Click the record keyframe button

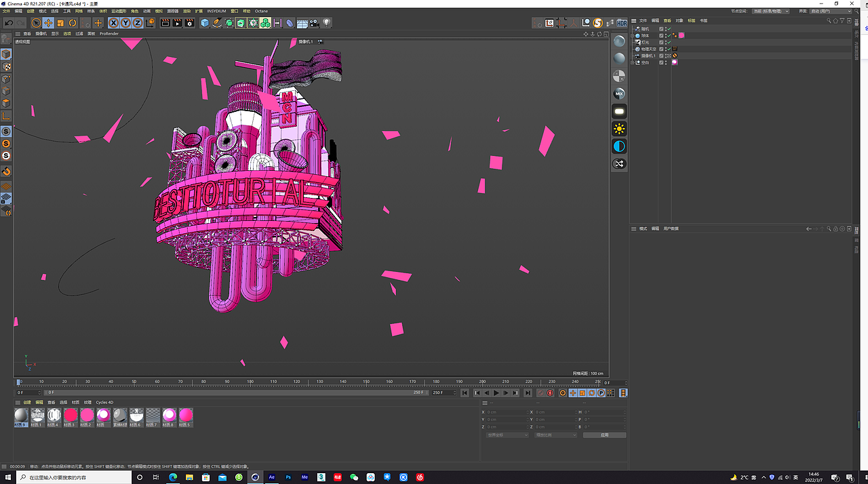click(540, 392)
